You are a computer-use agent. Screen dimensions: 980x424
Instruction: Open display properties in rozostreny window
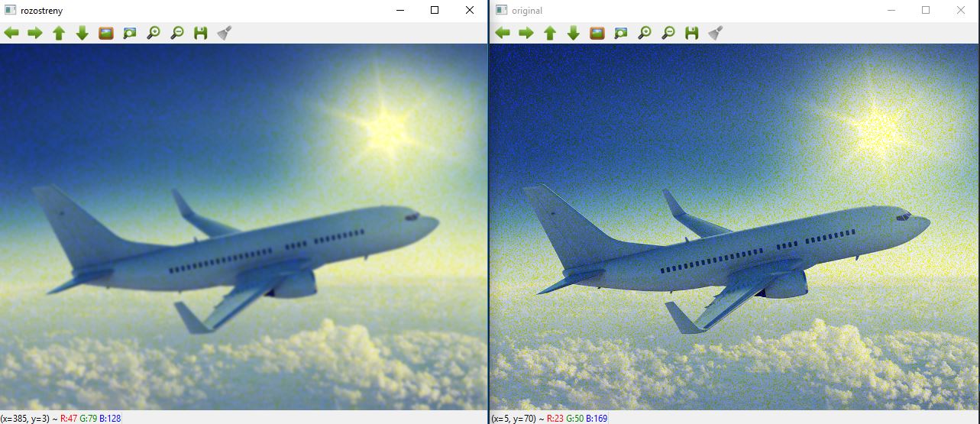[225, 33]
